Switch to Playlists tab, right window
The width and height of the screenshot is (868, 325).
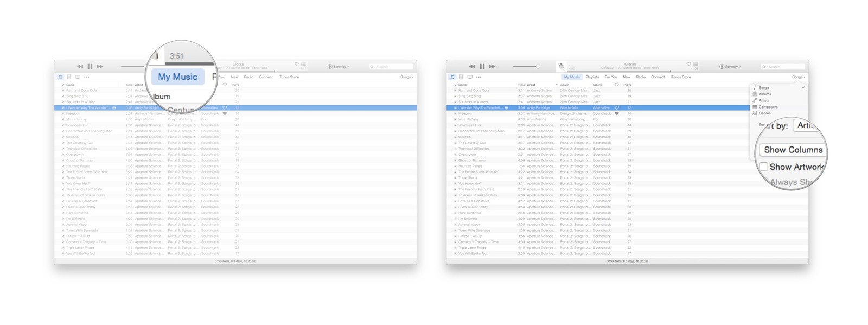point(592,77)
